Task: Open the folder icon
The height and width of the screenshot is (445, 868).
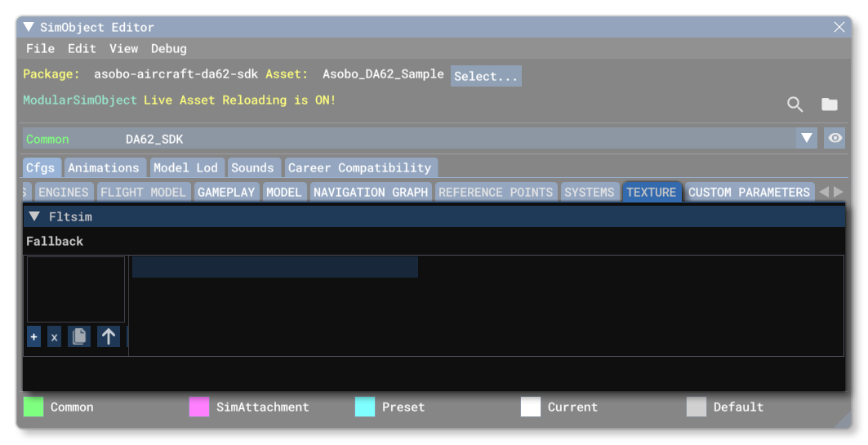Action: tap(830, 104)
